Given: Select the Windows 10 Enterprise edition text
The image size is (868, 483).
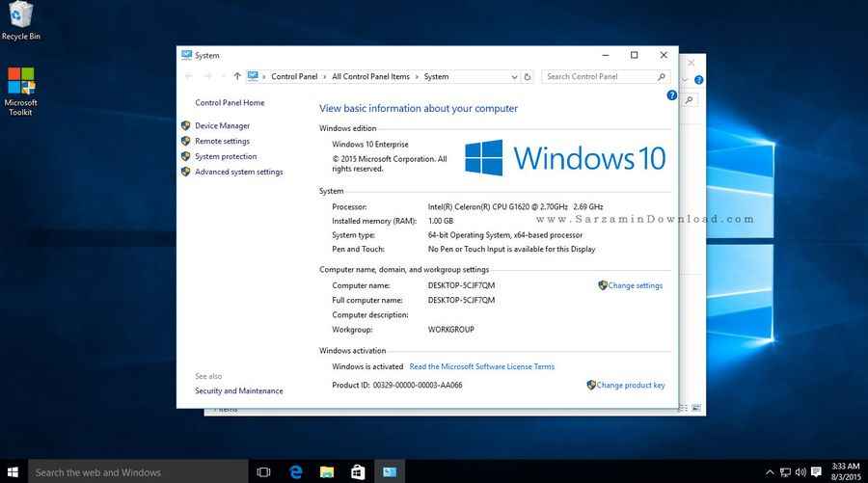Looking at the screenshot, I should click(x=369, y=144).
